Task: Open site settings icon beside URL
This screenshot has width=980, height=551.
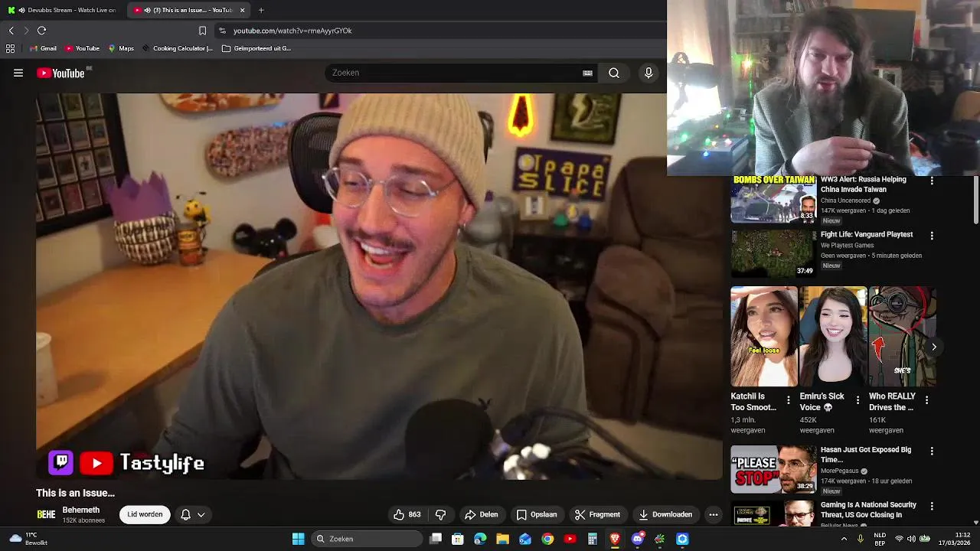Action: (x=222, y=31)
